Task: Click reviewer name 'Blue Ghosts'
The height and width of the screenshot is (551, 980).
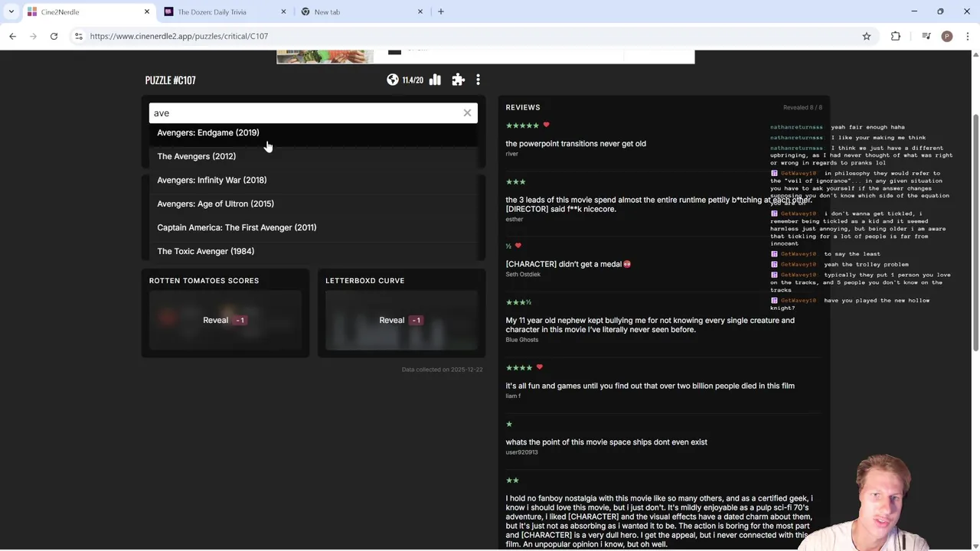Action: [x=522, y=340]
